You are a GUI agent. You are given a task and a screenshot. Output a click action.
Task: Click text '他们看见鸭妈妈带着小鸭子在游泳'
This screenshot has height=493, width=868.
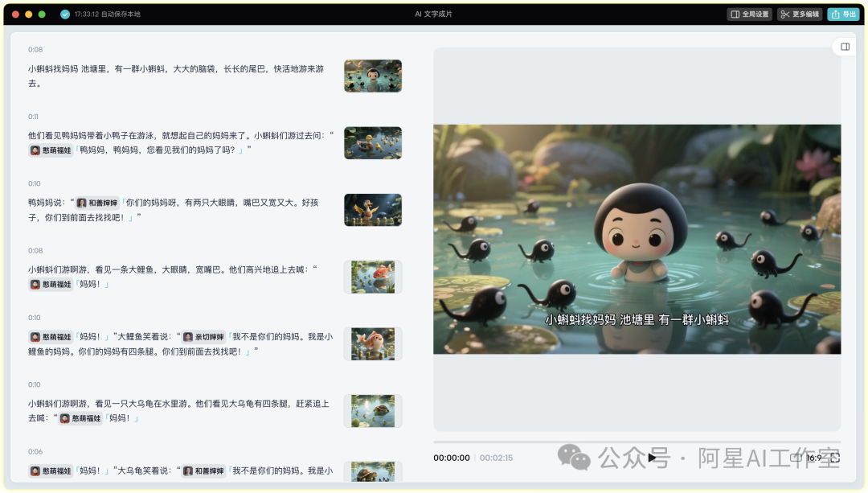point(92,135)
